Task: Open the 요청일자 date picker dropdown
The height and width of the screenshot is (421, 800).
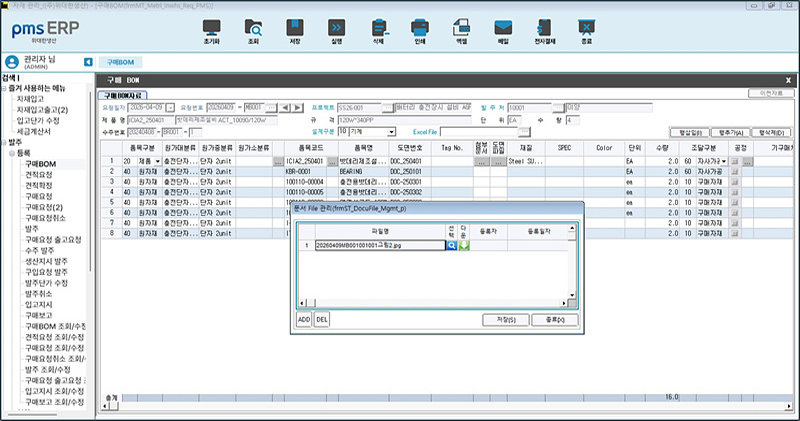Action: (170, 107)
